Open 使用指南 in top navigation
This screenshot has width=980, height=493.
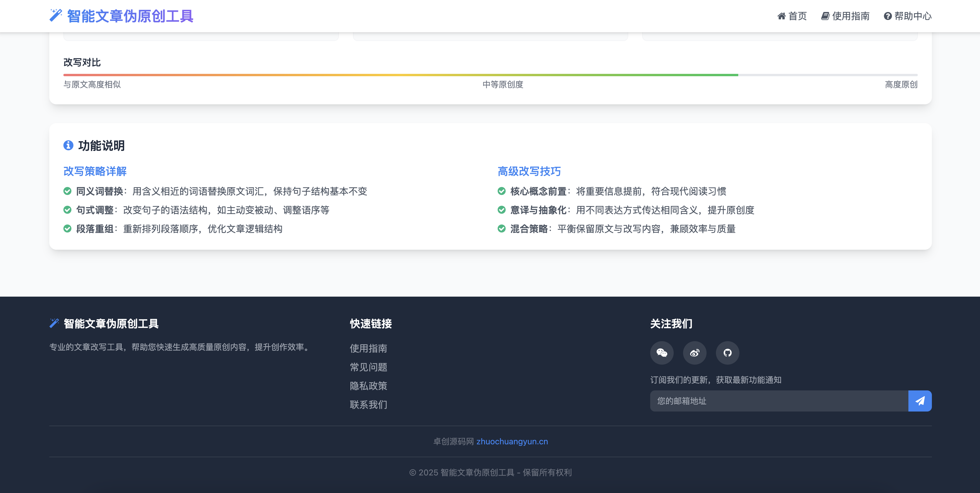tap(845, 16)
